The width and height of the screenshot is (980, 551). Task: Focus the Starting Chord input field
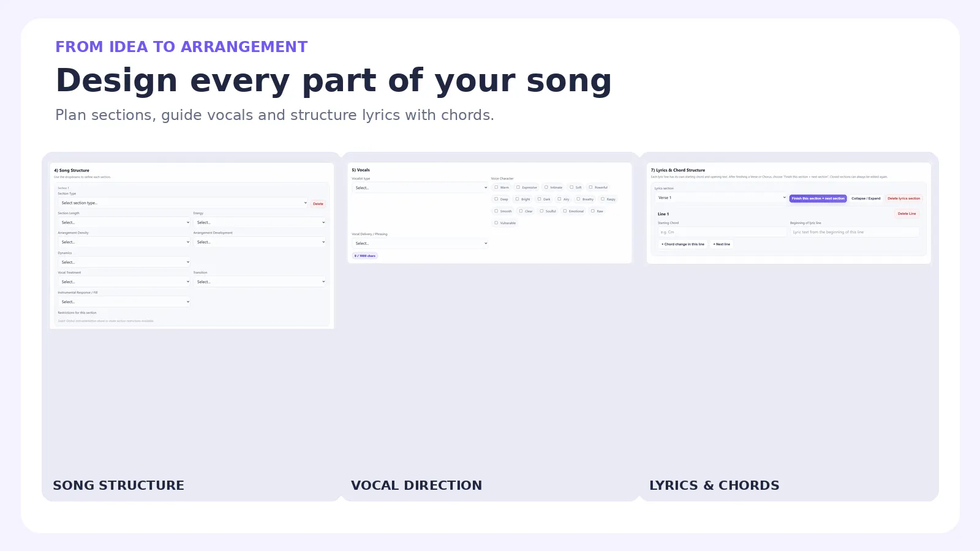(722, 232)
